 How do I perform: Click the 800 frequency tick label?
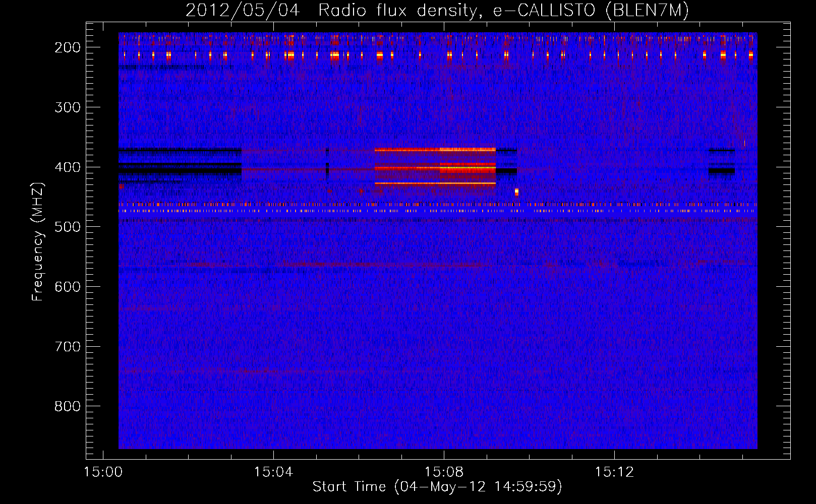point(68,406)
